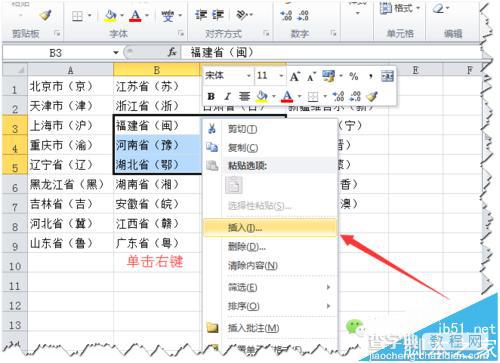Viewport: 500px width, 363px height.
Task: Increase decimal in the mini toolbar
Action: 338,97
